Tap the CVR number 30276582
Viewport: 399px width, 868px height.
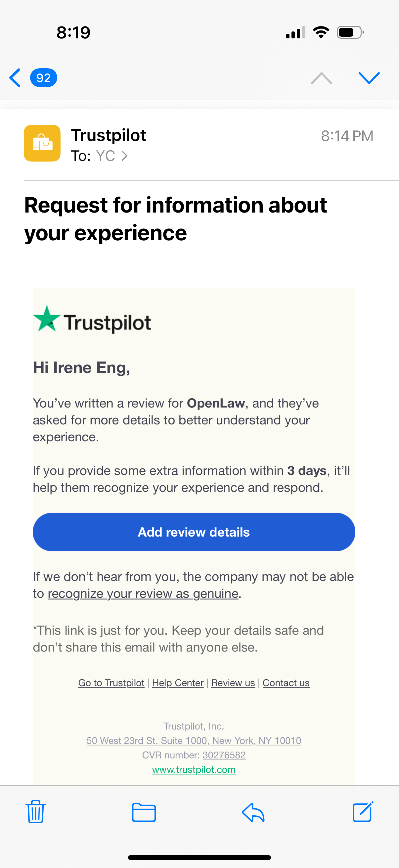pos(224,755)
